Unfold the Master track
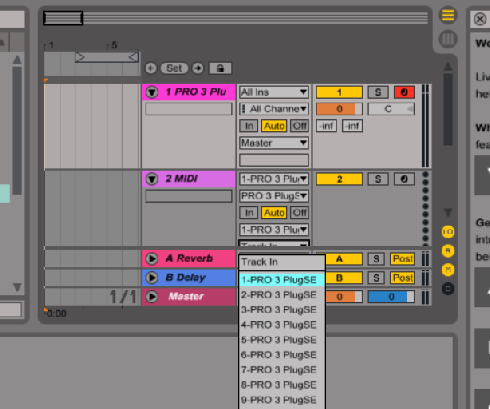The height and width of the screenshot is (409, 490). [x=152, y=296]
